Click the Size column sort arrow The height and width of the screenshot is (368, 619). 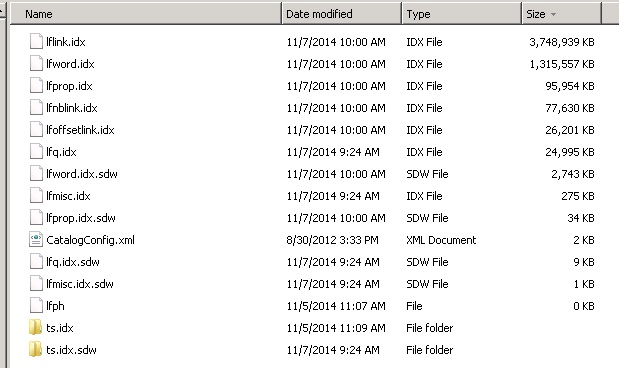(x=553, y=15)
